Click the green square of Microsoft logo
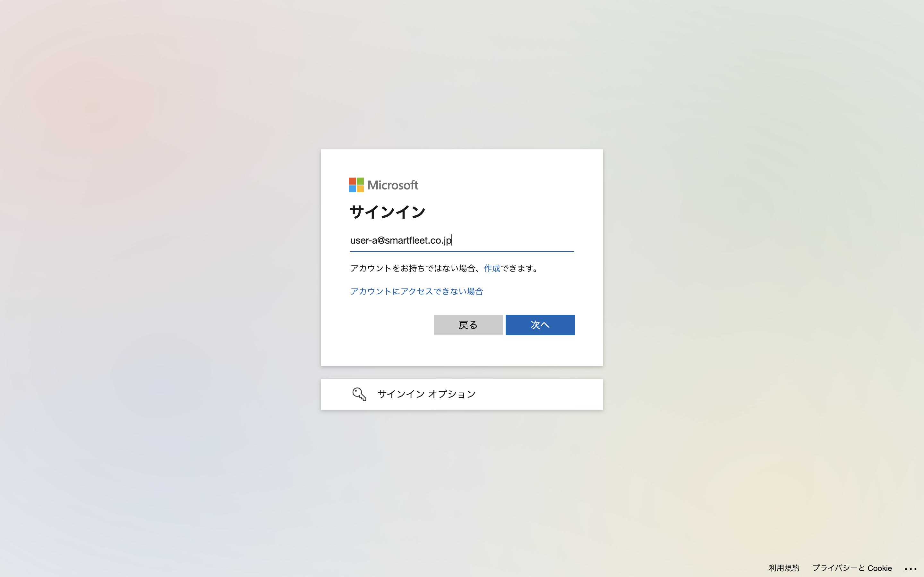The width and height of the screenshot is (924, 577). [x=360, y=181]
